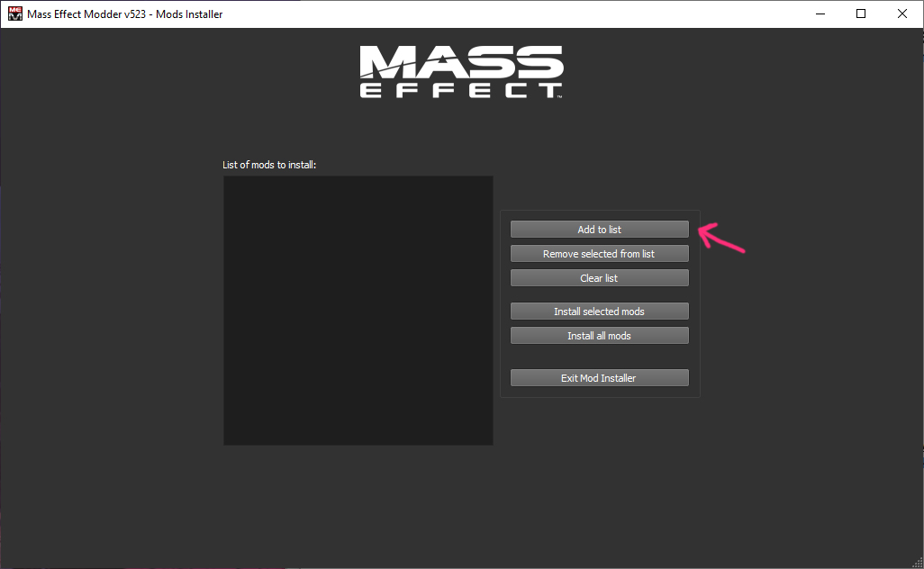
Task: Click the 'List of mods to install:' label
Action: 269,165
